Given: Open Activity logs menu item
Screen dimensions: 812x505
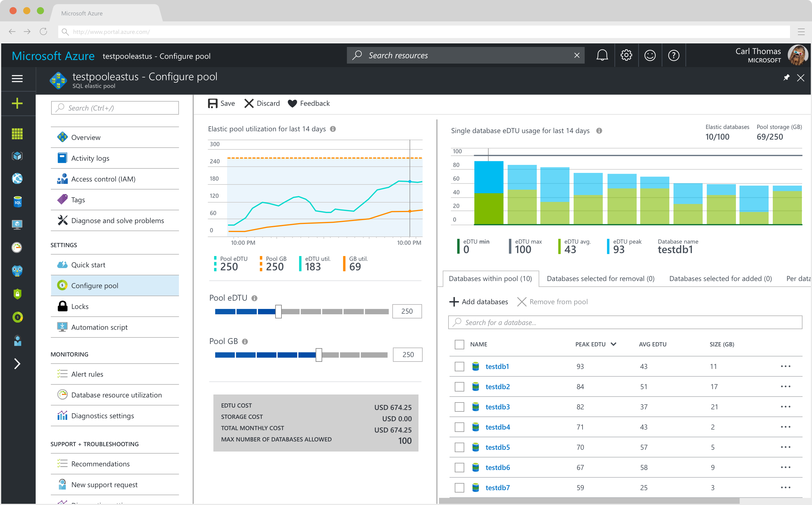Looking at the screenshot, I should 115,158.
